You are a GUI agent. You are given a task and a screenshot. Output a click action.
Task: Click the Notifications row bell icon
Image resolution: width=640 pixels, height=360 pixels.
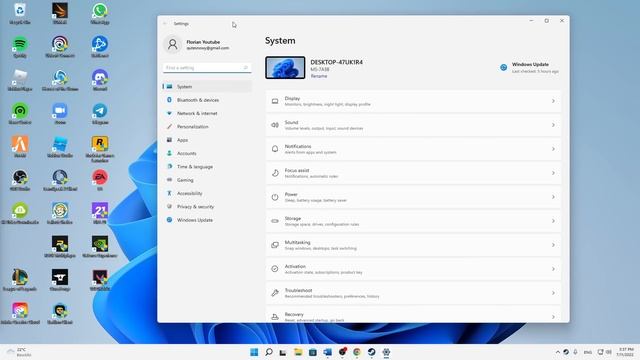(x=275, y=149)
